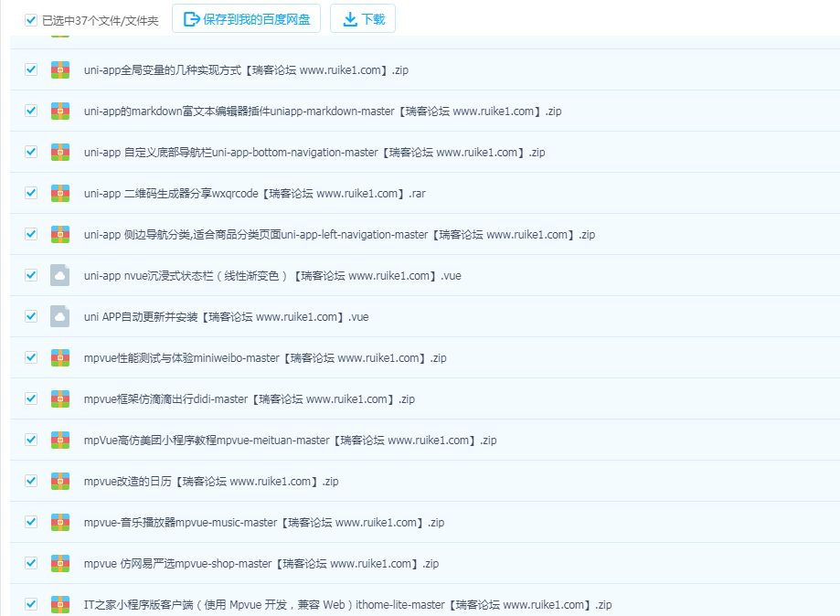Uncheck the wxqrcode rar file checkbox
This screenshot has height=616, width=840.
tap(31, 193)
